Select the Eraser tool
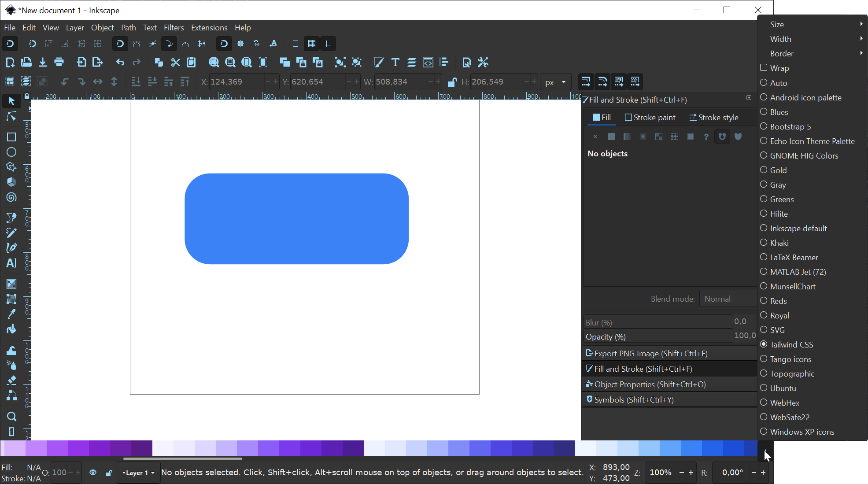 coord(11,380)
